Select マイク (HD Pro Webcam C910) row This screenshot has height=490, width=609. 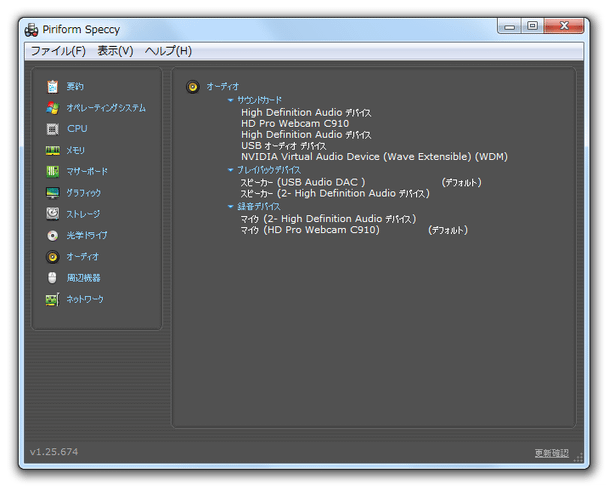point(354,230)
